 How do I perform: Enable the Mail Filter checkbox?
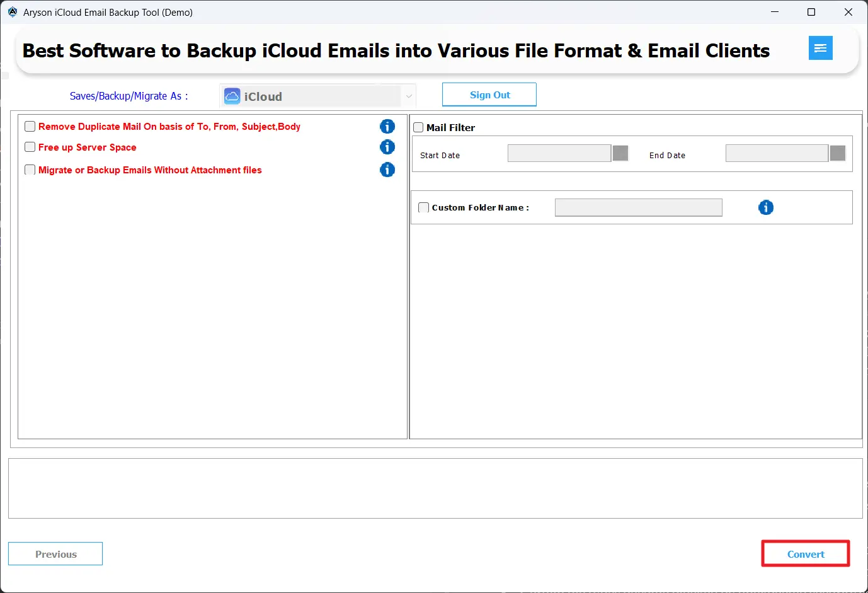[x=418, y=127]
